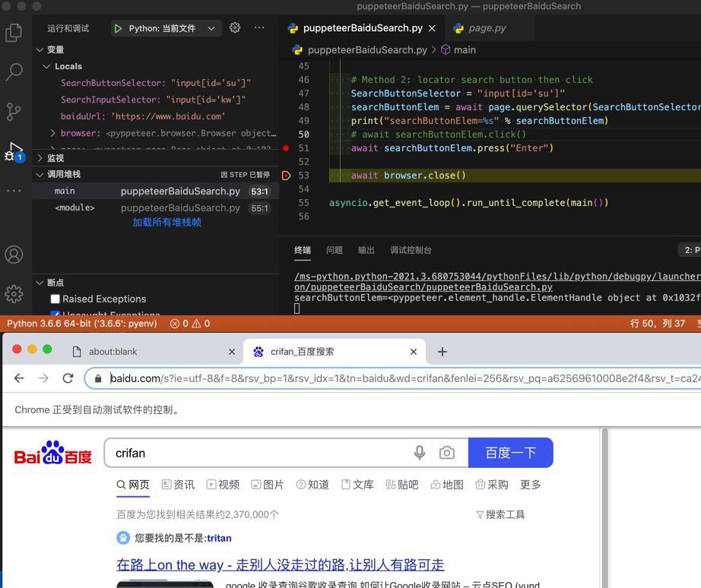Click error and warning count in status bar
This screenshot has width=701, height=588.
tap(190, 324)
